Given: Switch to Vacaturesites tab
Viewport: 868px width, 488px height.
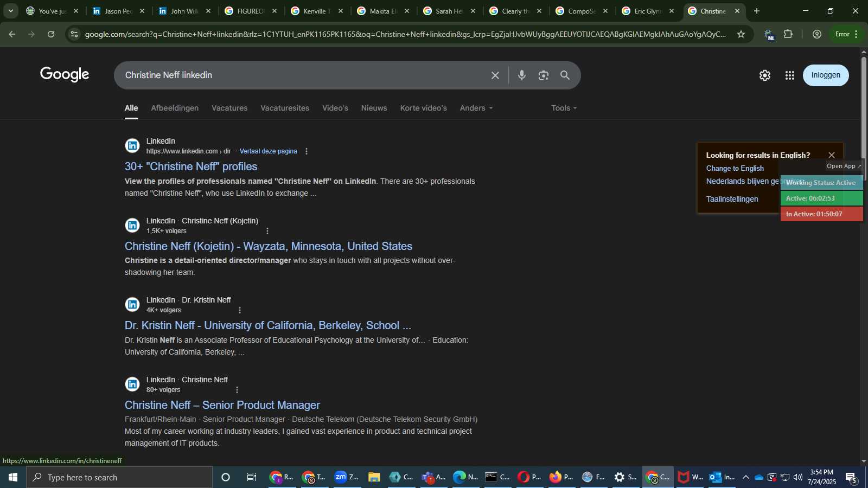Looking at the screenshot, I should 285,108.
